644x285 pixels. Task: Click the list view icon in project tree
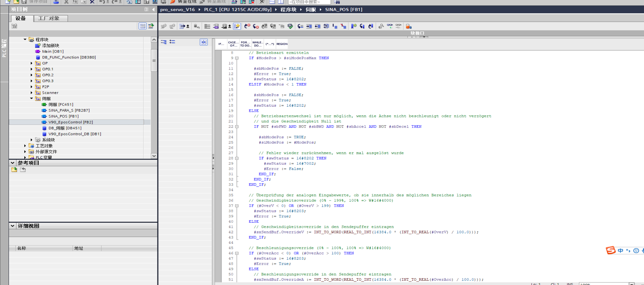142,26
